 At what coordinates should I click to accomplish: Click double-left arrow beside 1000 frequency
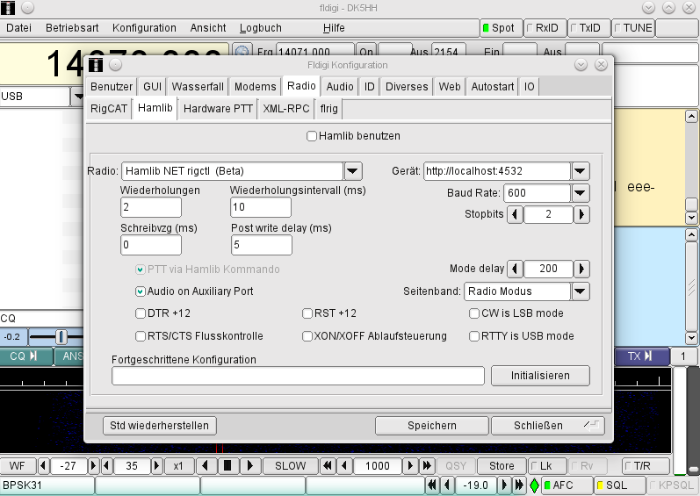click(327, 466)
